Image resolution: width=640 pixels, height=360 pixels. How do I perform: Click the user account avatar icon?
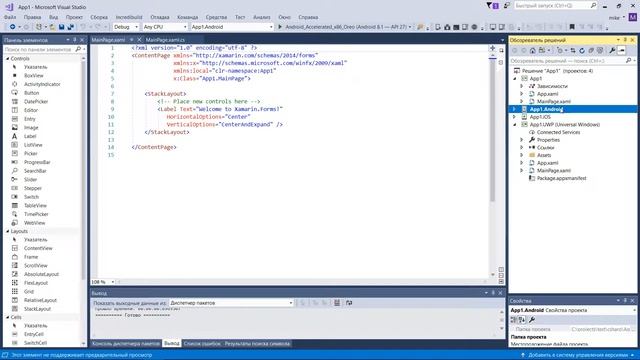click(x=632, y=17)
